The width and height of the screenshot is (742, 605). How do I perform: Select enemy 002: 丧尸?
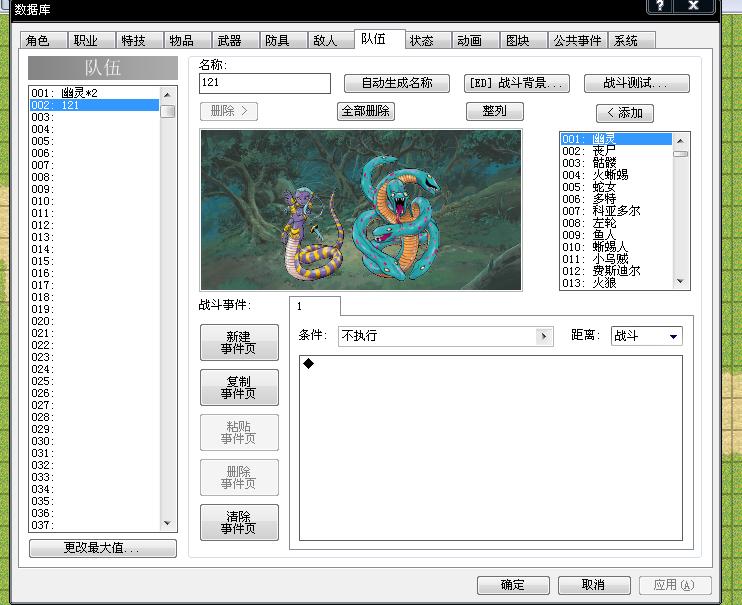pyautogui.click(x=616, y=151)
